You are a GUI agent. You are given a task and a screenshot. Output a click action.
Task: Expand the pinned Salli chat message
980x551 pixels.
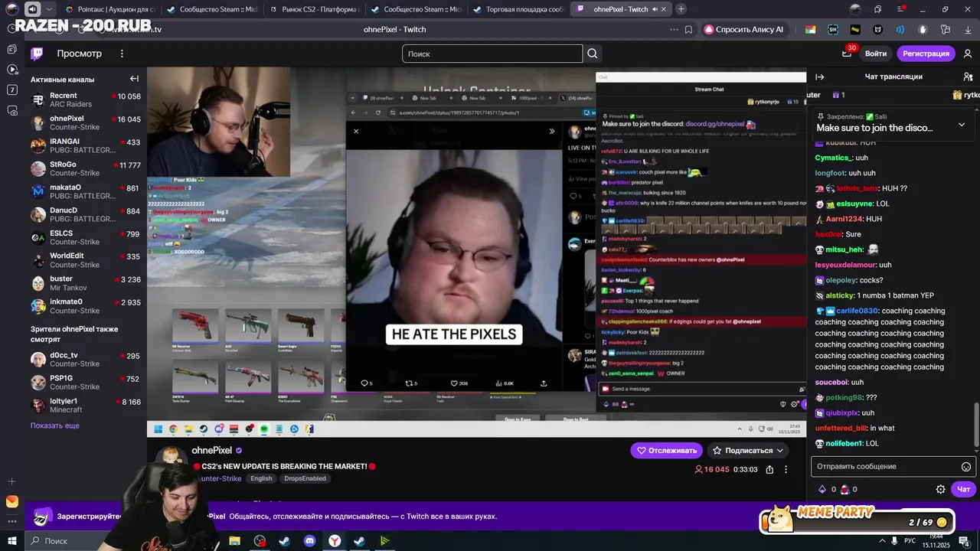pyautogui.click(x=962, y=125)
